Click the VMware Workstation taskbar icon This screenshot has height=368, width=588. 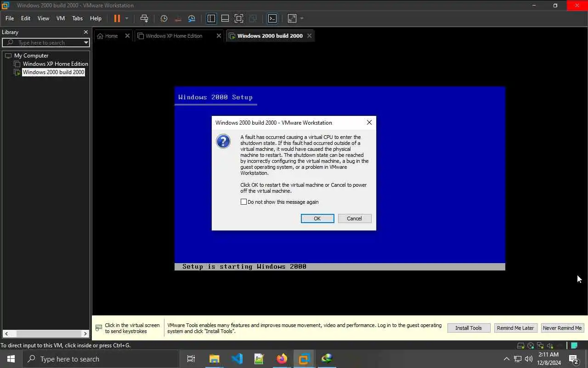(304, 359)
